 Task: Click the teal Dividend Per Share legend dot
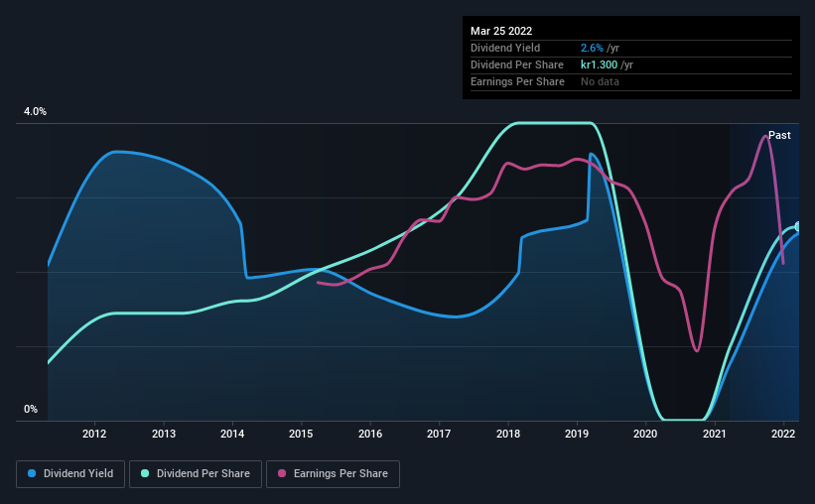coord(145,473)
